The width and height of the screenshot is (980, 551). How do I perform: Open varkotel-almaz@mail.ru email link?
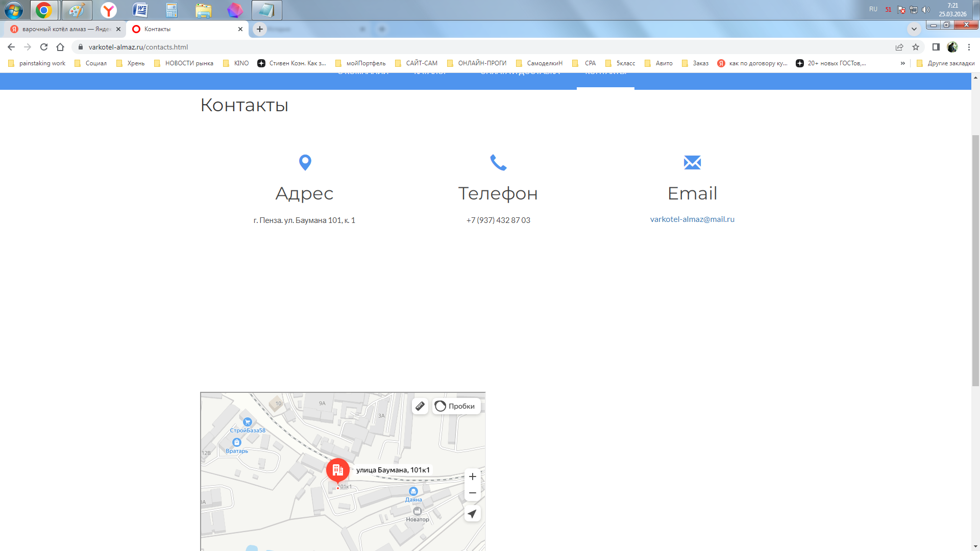(692, 219)
